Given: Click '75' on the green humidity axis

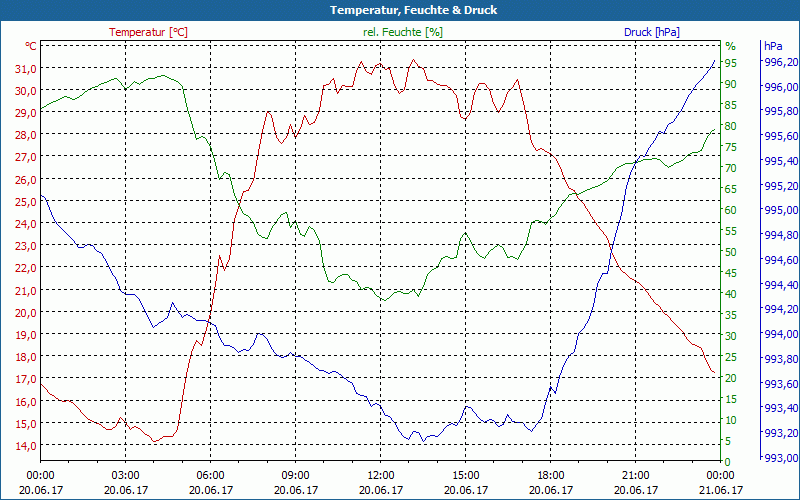Looking at the screenshot, I should tap(731, 147).
